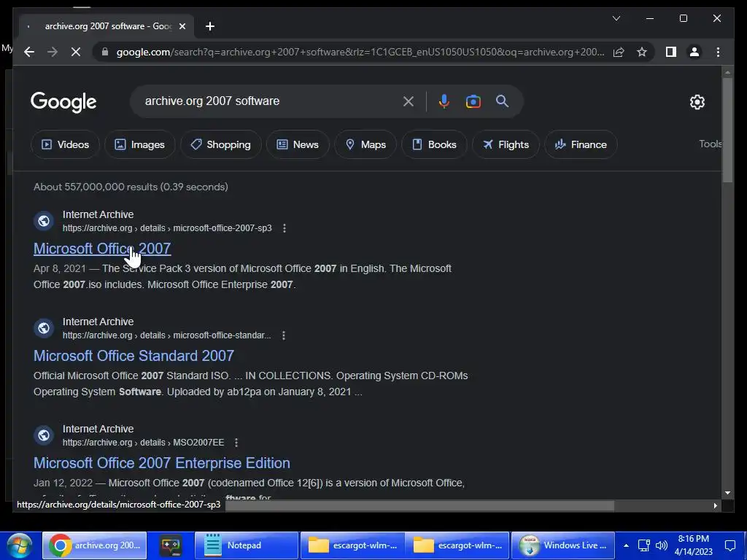Click the browser forward arrow
747x560 pixels.
coord(53,52)
